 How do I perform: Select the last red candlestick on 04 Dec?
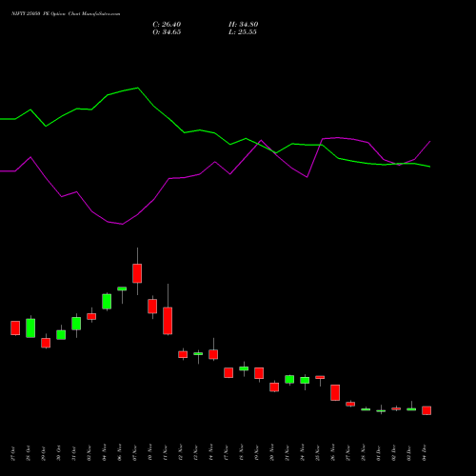[x=426, y=410]
